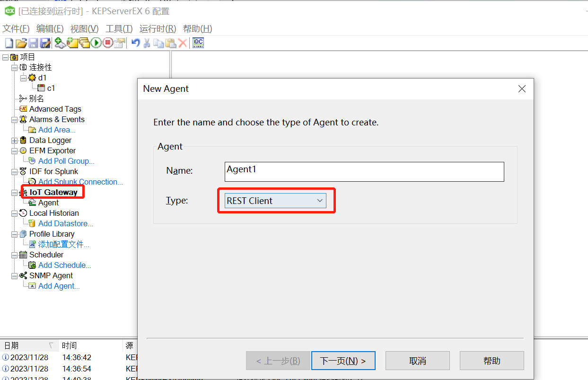Select the c1 device in tree
The height and width of the screenshot is (380, 588).
(51, 88)
